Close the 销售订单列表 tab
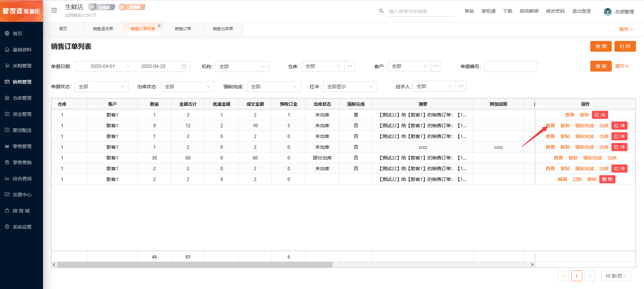The image size is (644, 289). tap(159, 26)
